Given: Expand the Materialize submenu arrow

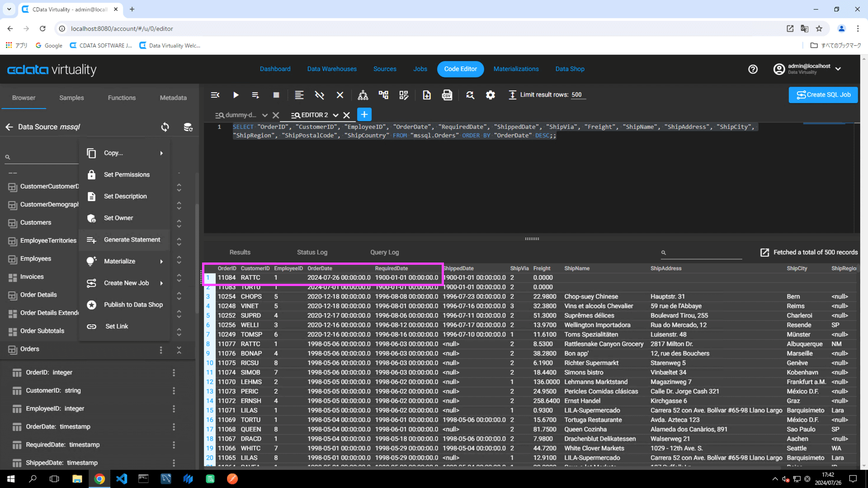Looking at the screenshot, I should (x=161, y=262).
